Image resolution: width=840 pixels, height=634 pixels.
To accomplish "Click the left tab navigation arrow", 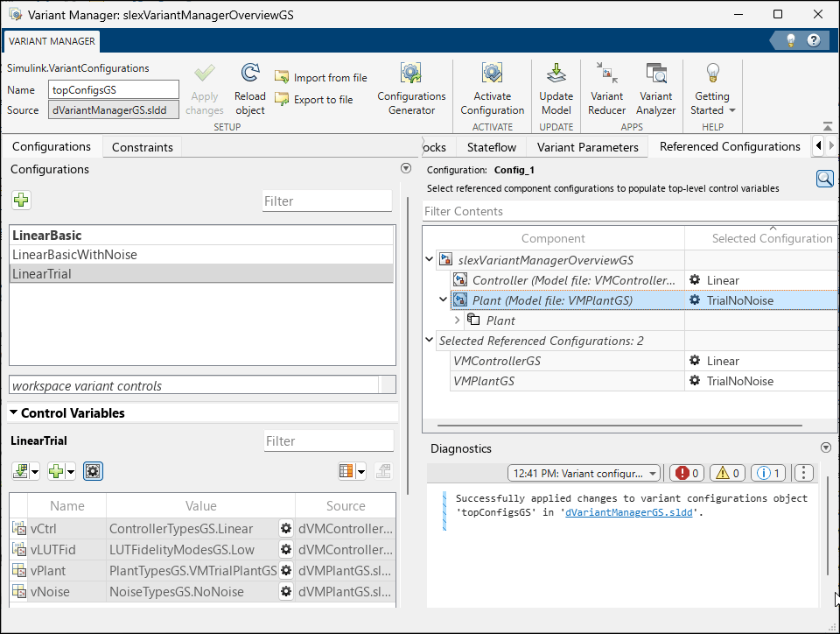I will click(818, 145).
